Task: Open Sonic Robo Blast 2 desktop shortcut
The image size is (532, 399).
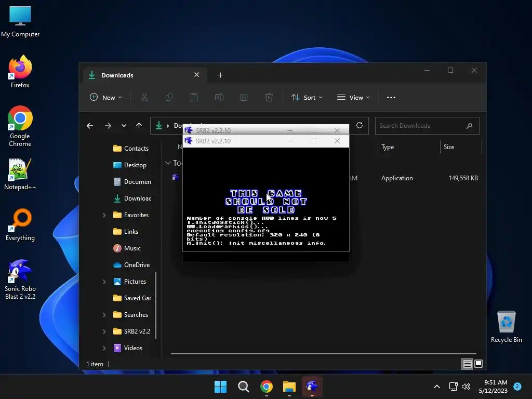Action: [x=20, y=280]
